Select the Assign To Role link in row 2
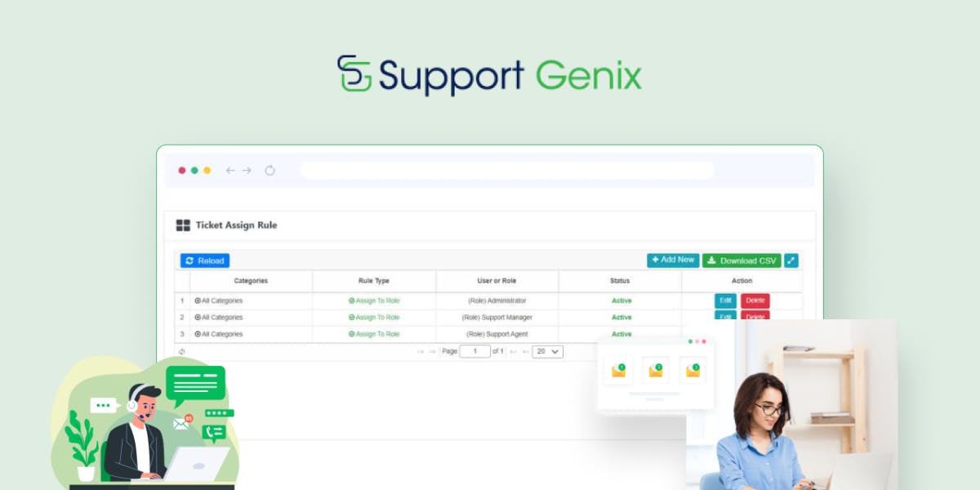The height and width of the screenshot is (490, 980). [374, 317]
